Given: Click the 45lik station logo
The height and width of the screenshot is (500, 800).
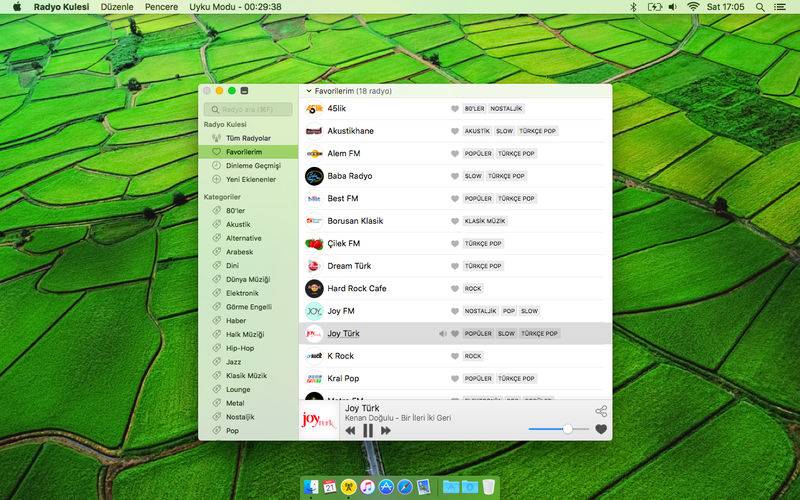Looking at the screenshot, I should click(x=314, y=109).
